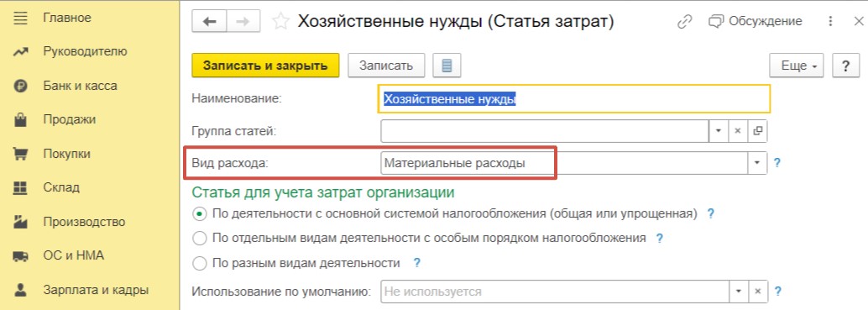Click into the Наименование text field
The height and width of the screenshot is (310, 868).
pos(574,99)
